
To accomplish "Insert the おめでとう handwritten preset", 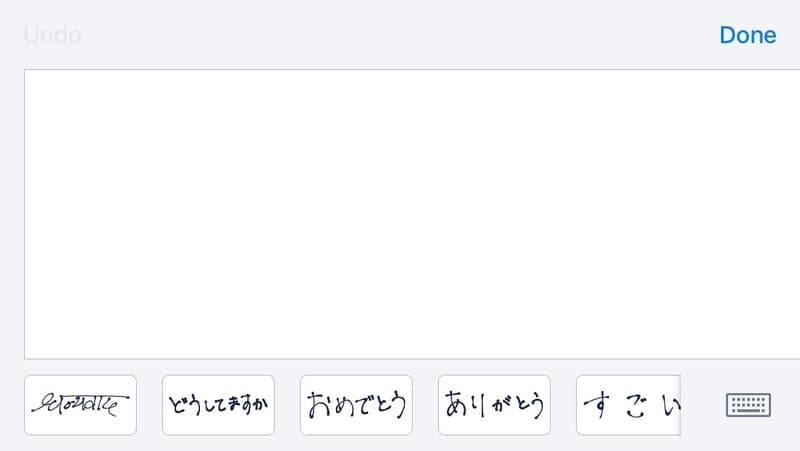I will point(356,405).
